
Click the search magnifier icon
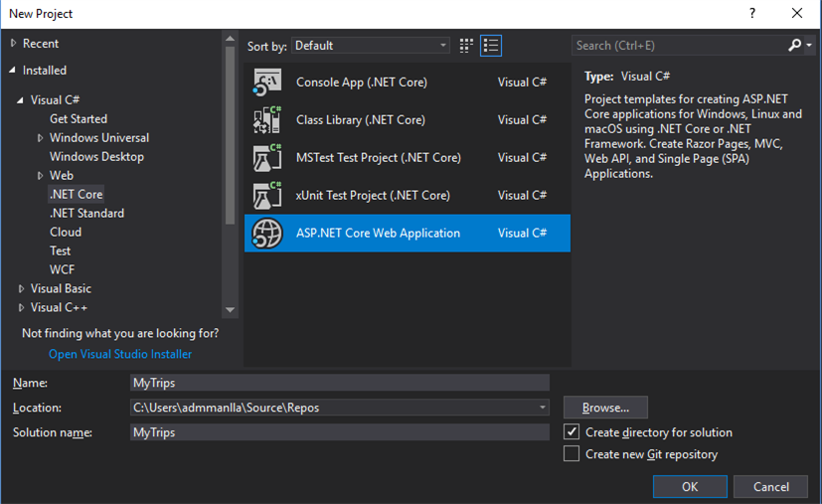795,46
